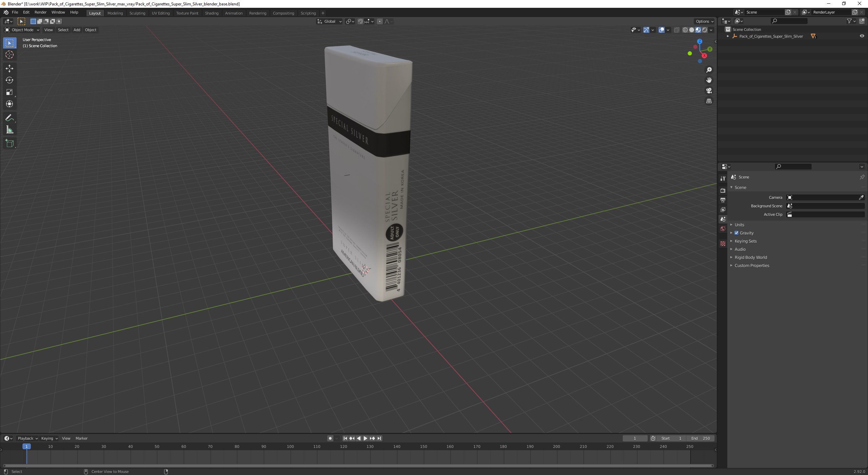
Task: Click the current frame number field
Action: 635,438
